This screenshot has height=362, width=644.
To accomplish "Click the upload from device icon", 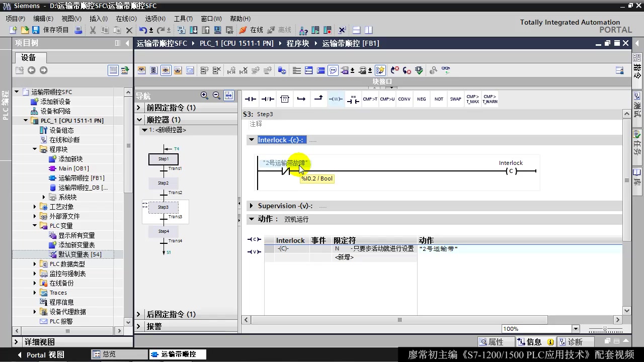I will point(205,30).
